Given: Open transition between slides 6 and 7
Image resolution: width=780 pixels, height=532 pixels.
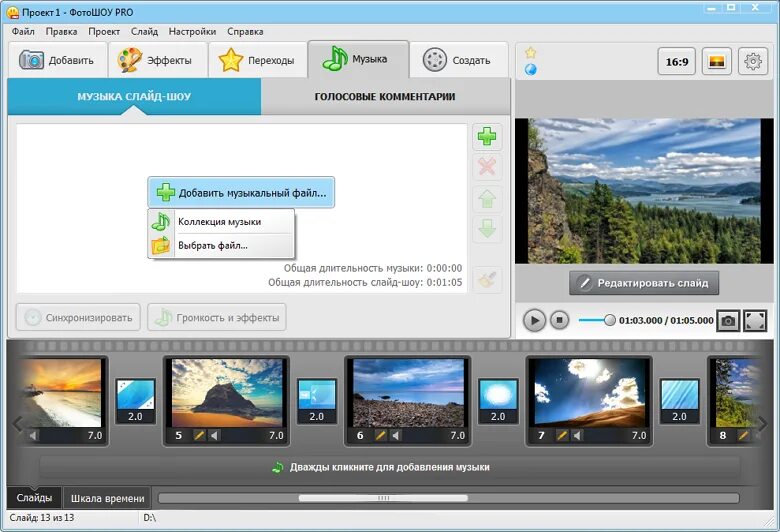Looking at the screenshot, I should (498, 401).
